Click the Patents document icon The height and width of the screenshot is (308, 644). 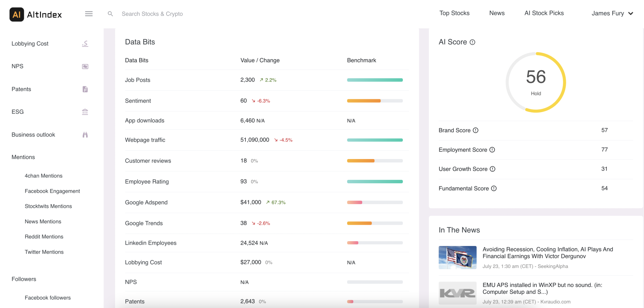tap(85, 89)
